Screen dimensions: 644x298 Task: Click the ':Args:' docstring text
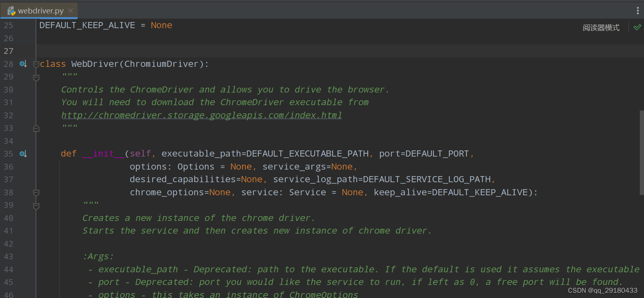pyautogui.click(x=98, y=256)
